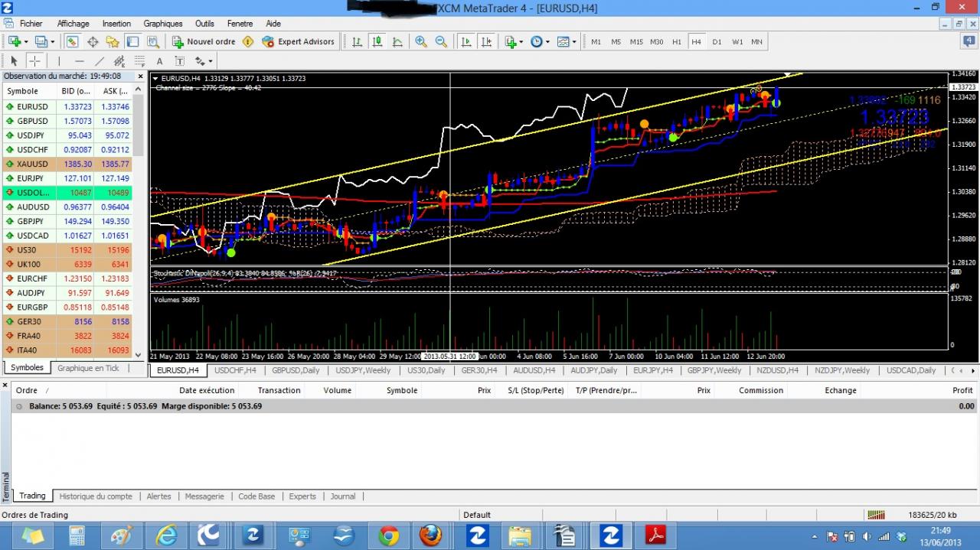
Task: Open the Affichage menu
Action: coord(73,24)
